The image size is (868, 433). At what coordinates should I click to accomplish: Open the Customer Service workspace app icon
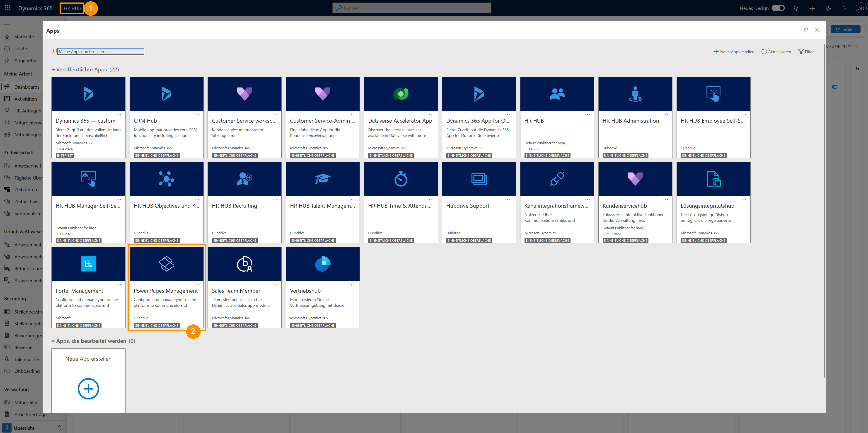pyautogui.click(x=245, y=94)
